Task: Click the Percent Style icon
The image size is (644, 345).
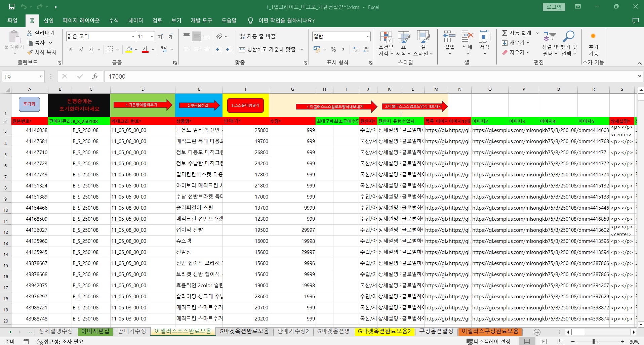Action: (333, 49)
